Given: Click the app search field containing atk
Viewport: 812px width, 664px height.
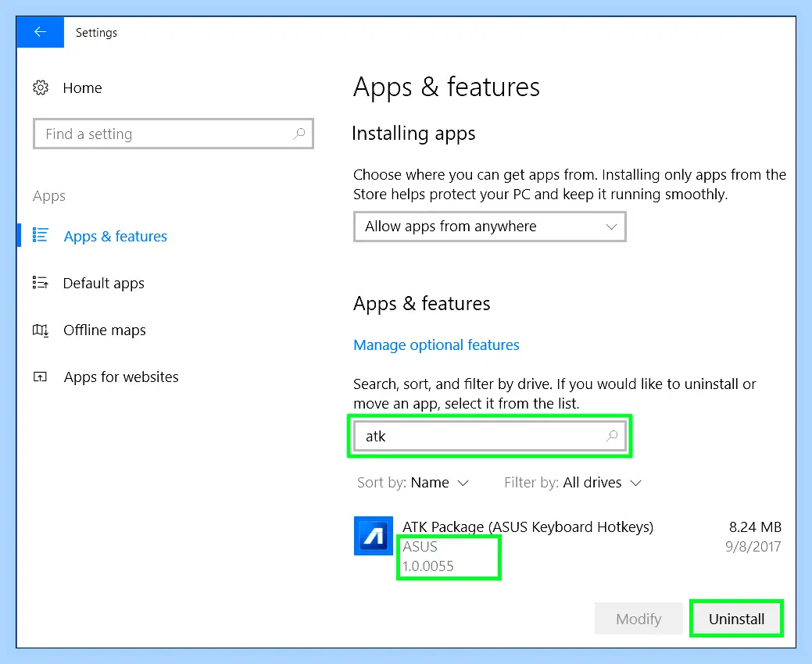Looking at the screenshot, I should (x=490, y=436).
